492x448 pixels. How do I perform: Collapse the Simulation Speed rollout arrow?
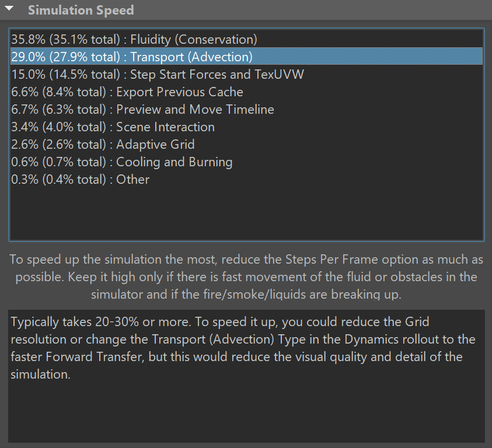tap(9, 9)
